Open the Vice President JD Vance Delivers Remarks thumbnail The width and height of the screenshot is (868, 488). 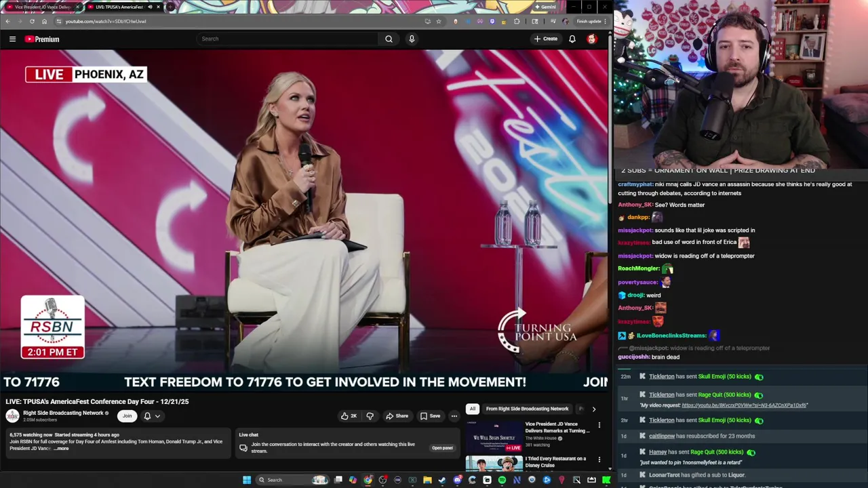tap(494, 436)
